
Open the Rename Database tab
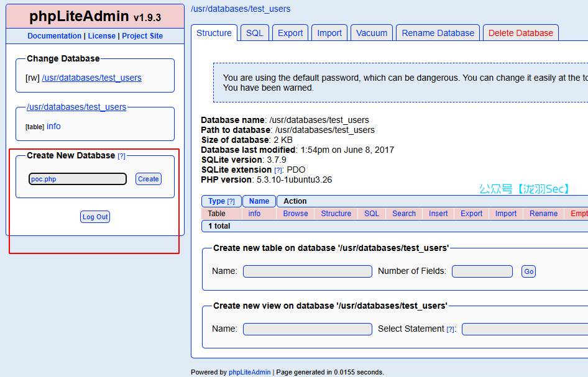click(438, 33)
